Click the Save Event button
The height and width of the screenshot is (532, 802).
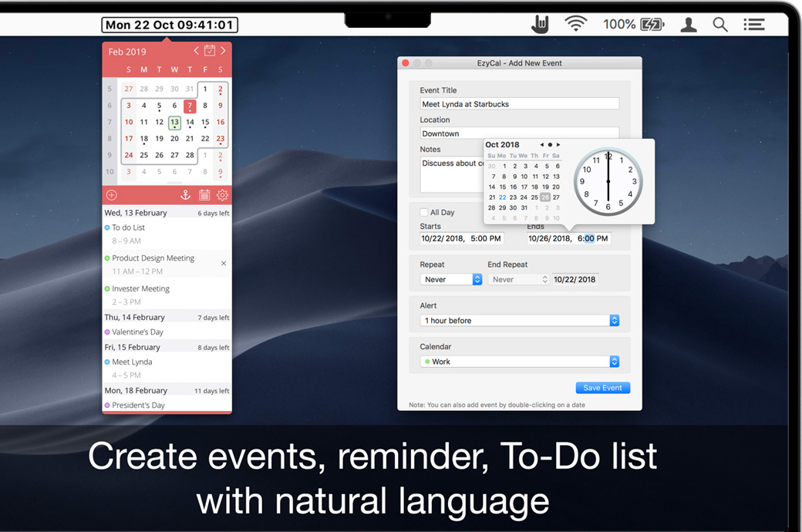[x=602, y=388]
